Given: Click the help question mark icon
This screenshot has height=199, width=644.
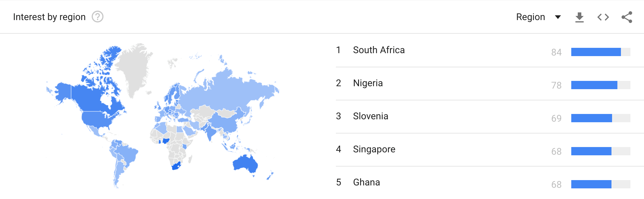Looking at the screenshot, I should tap(97, 17).
